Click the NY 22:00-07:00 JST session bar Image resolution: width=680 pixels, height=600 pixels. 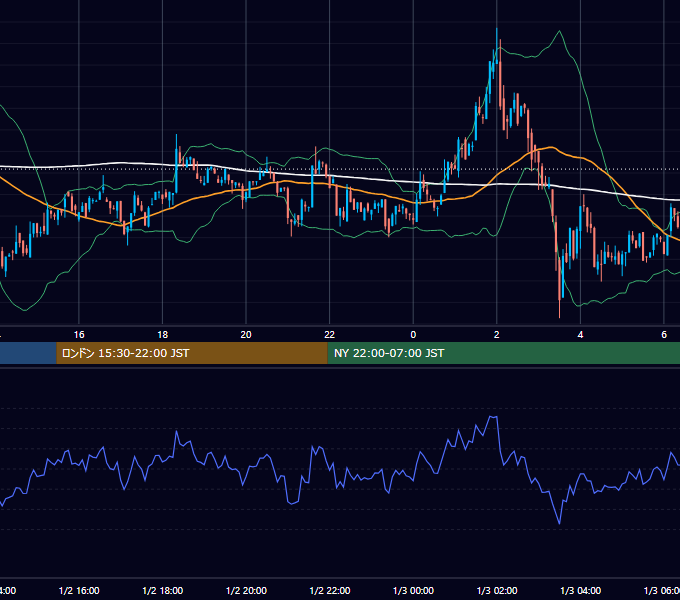pos(503,353)
